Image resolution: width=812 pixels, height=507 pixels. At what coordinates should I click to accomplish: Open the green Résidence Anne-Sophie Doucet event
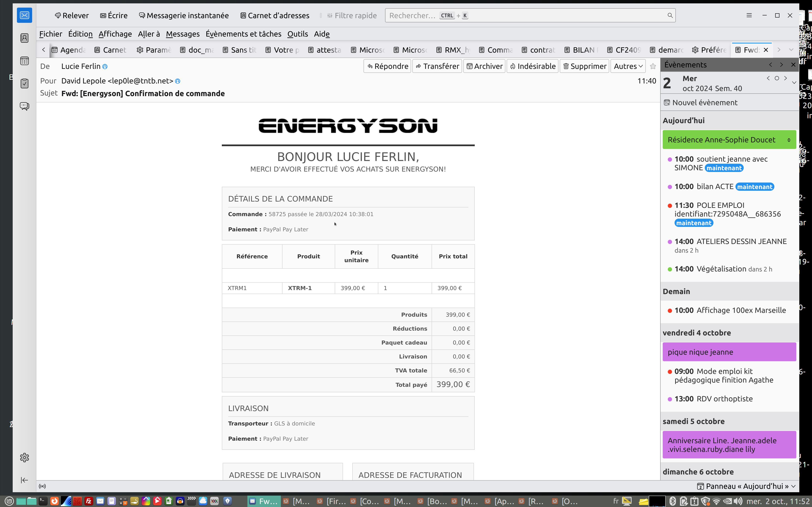[721, 140]
